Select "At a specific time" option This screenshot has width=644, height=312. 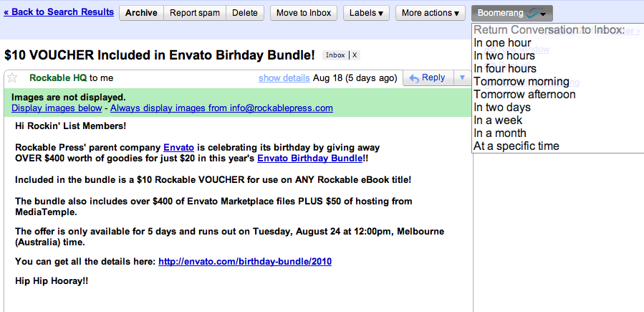click(x=516, y=146)
